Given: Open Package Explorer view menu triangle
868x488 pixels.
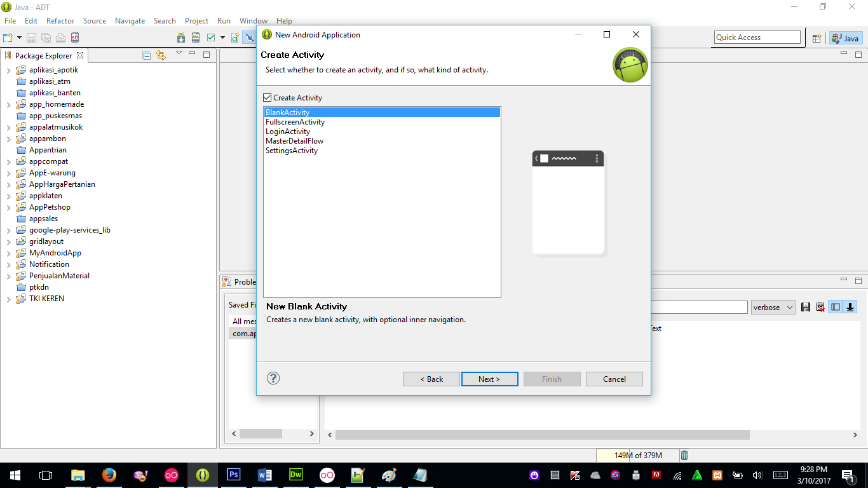Looking at the screenshot, I should pos(179,53).
